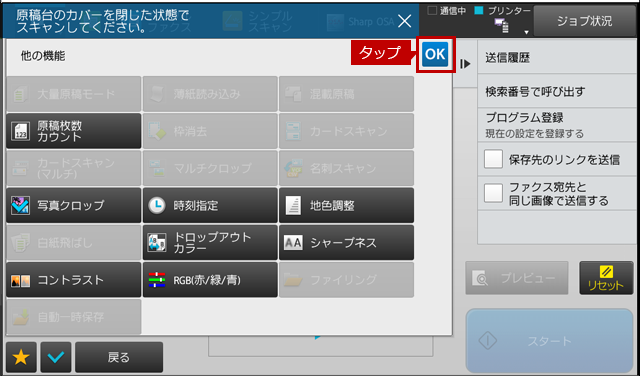Tap the greyed 枠消去 tile

click(210, 131)
